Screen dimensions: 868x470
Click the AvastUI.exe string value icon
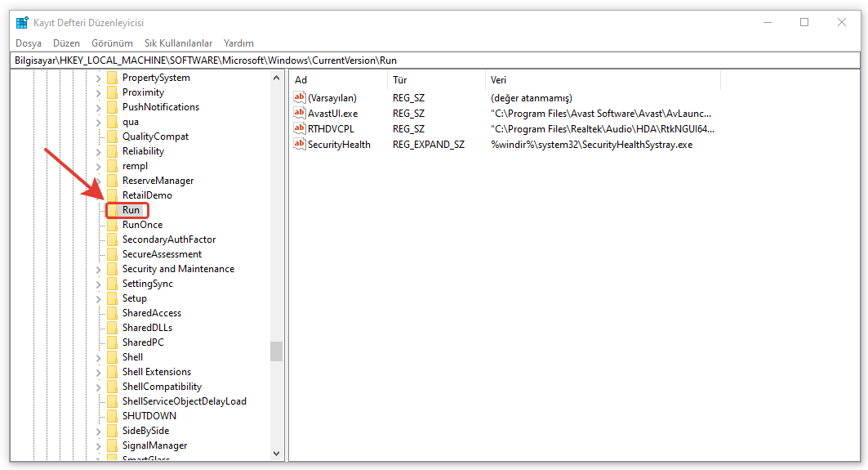[299, 114]
